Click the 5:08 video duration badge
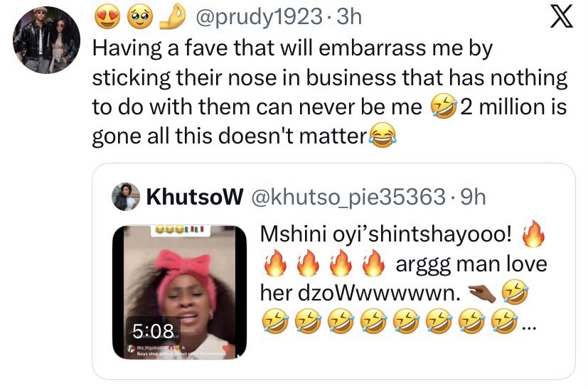 pos(153,330)
